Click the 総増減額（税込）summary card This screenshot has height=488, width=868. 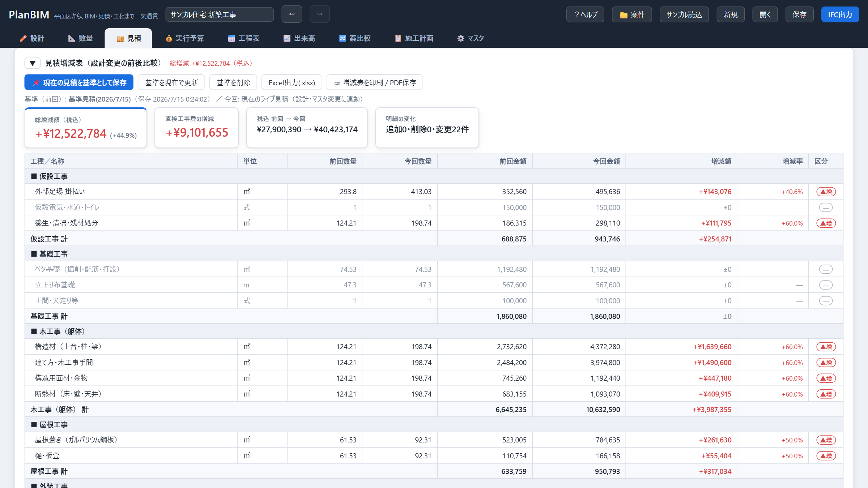[x=86, y=128]
